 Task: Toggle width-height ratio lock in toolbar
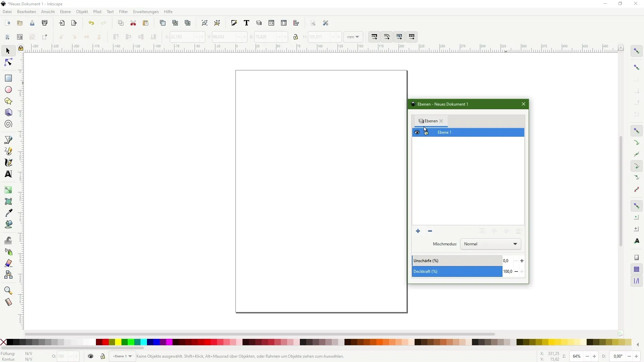point(296,37)
